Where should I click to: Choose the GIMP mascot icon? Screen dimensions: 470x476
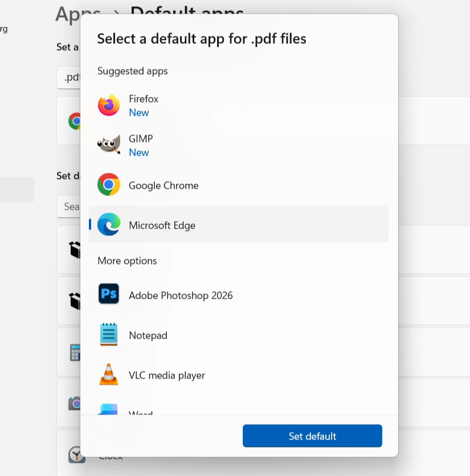(x=109, y=144)
